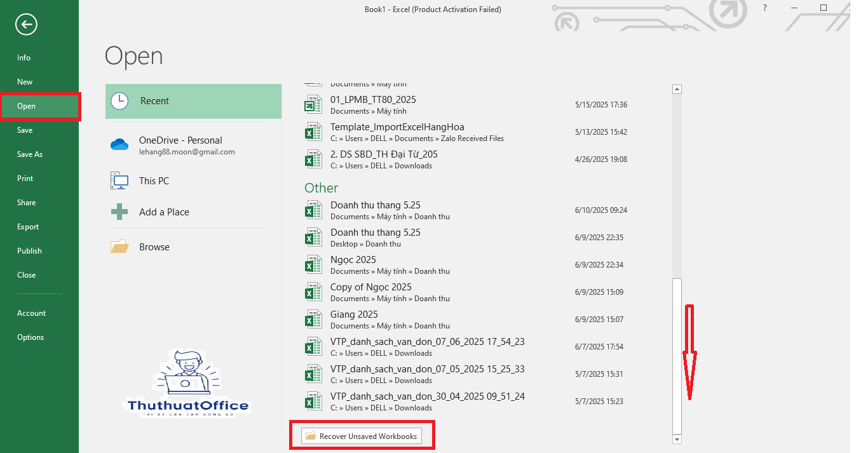This screenshot has width=868, height=453.
Task: Click the scrollbar up arrow
Action: tap(677, 90)
